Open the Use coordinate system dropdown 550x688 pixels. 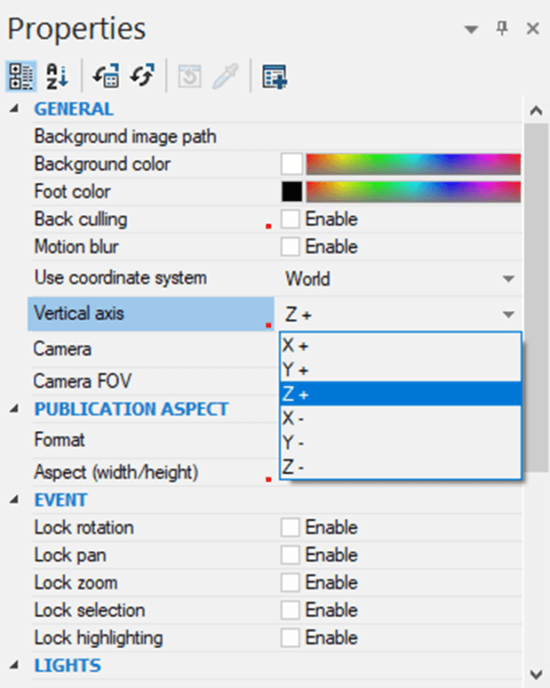[x=508, y=279]
